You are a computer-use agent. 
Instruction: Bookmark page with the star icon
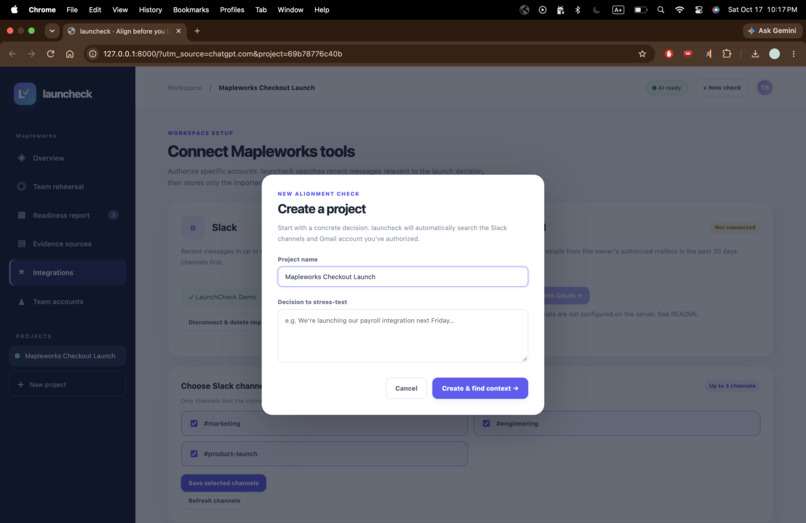tap(642, 53)
